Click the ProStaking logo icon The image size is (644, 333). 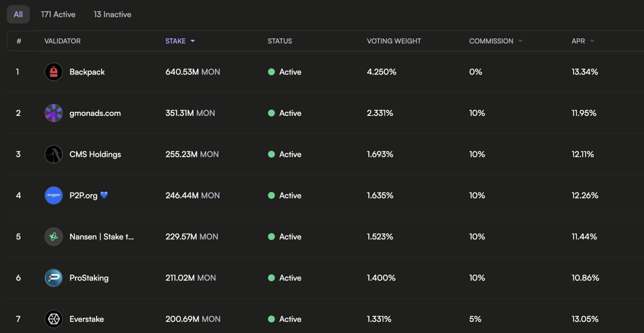[54, 278]
